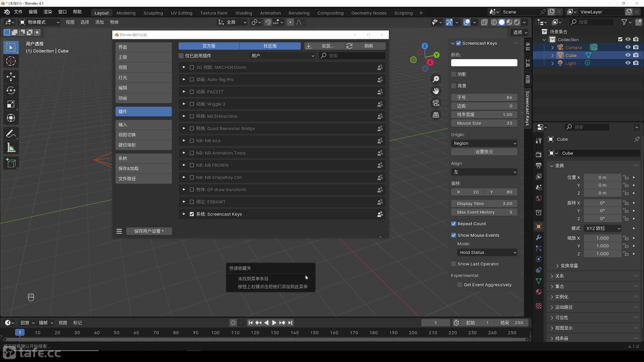Expand the FACEIT add-on details
The image size is (644, 362).
point(184,92)
